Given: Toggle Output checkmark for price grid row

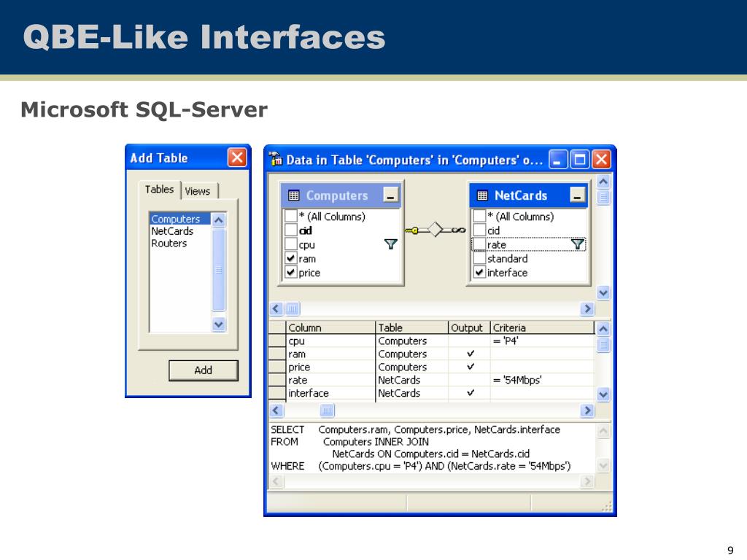Looking at the screenshot, I should (471, 366).
